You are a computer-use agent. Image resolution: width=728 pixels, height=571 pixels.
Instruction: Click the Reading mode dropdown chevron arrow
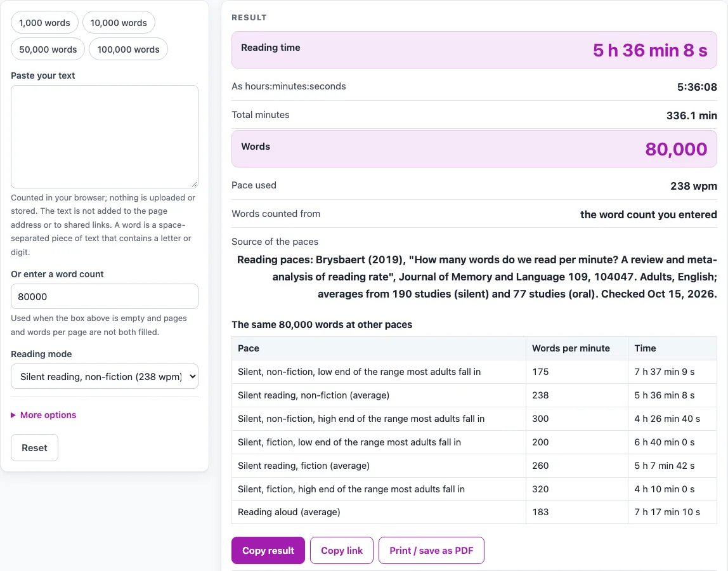(192, 376)
